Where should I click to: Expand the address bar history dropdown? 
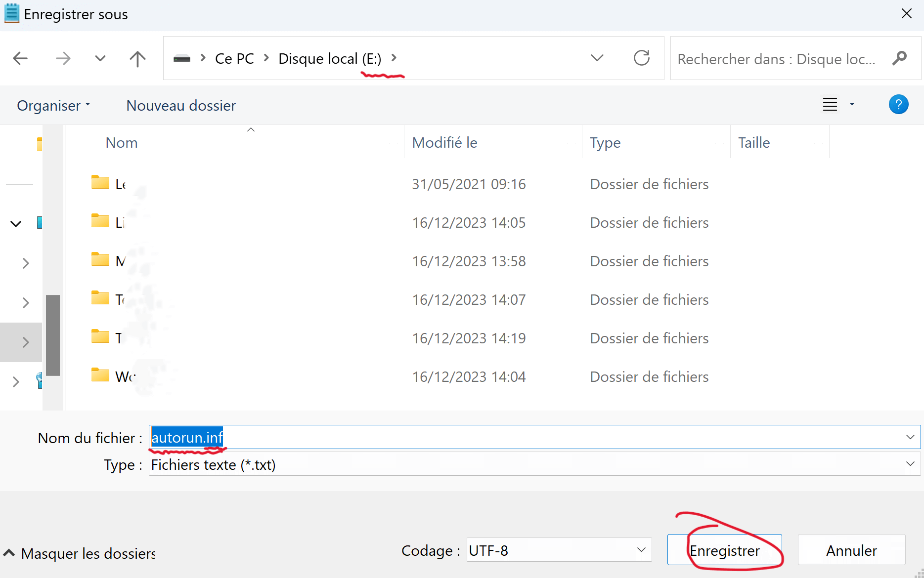point(597,58)
